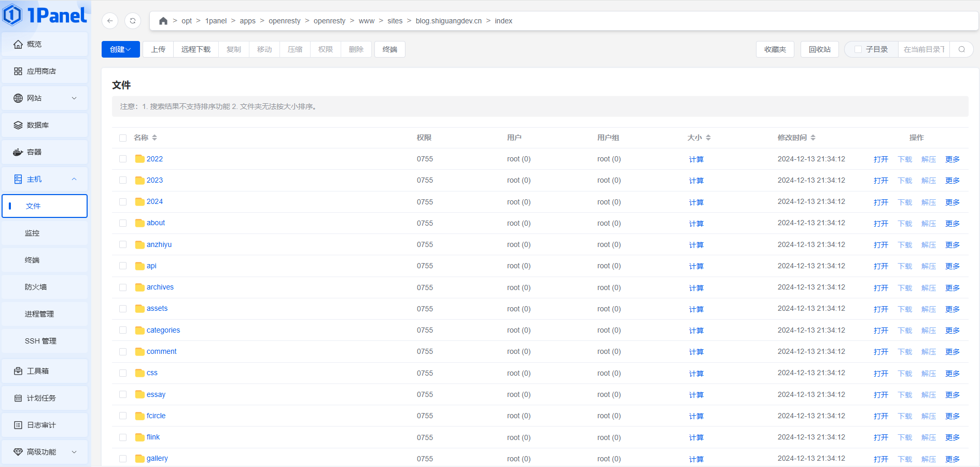Open the 数据库 database section
Viewport: 980px width, 467px height.
click(45, 125)
